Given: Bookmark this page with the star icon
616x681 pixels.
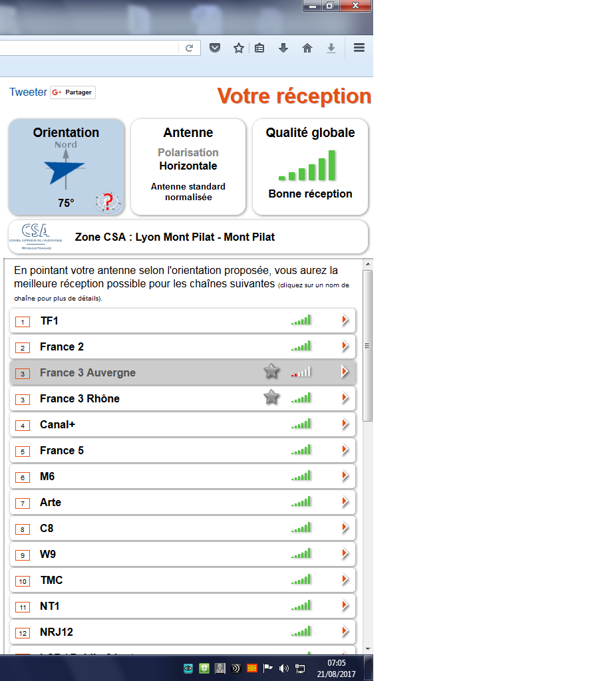Looking at the screenshot, I should [x=239, y=48].
